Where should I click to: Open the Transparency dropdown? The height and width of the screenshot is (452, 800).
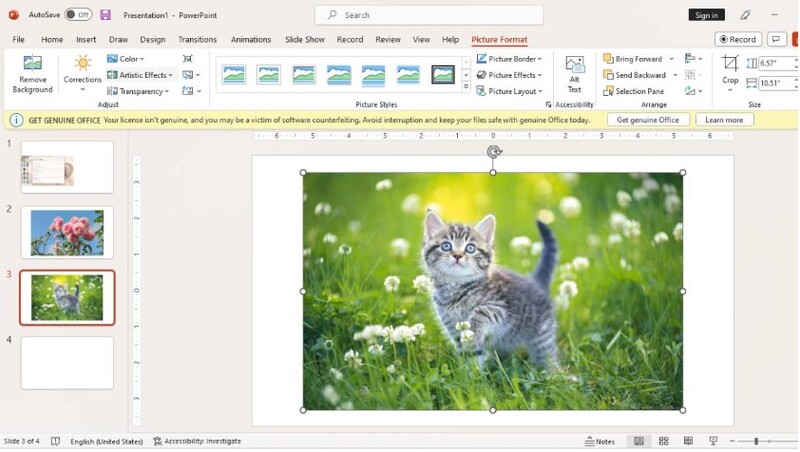pyautogui.click(x=138, y=91)
